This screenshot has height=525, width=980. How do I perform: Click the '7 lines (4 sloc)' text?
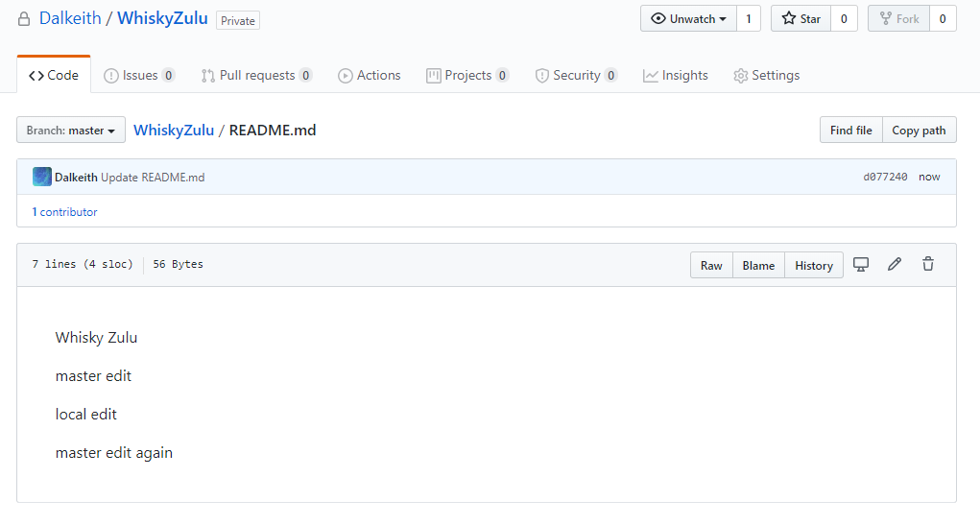click(x=83, y=264)
